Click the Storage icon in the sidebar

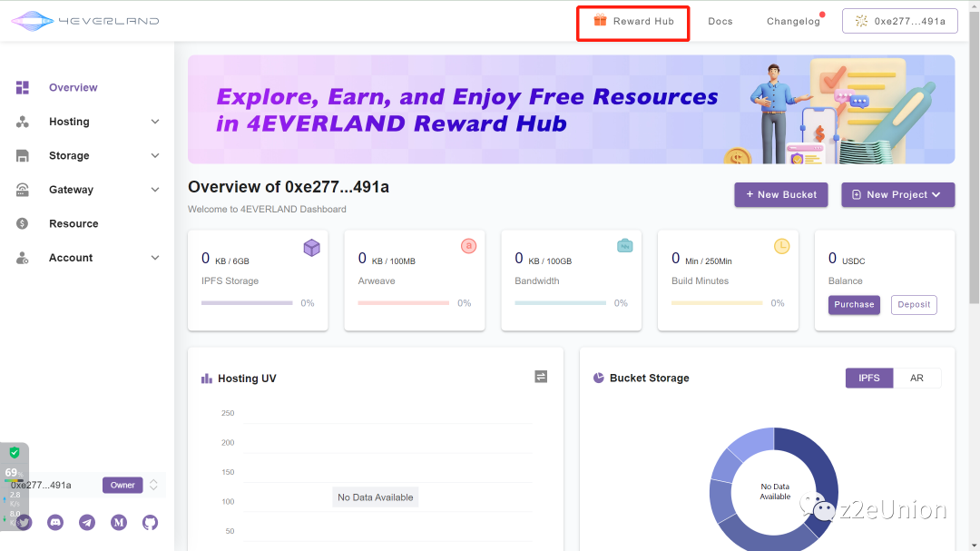pos(23,156)
